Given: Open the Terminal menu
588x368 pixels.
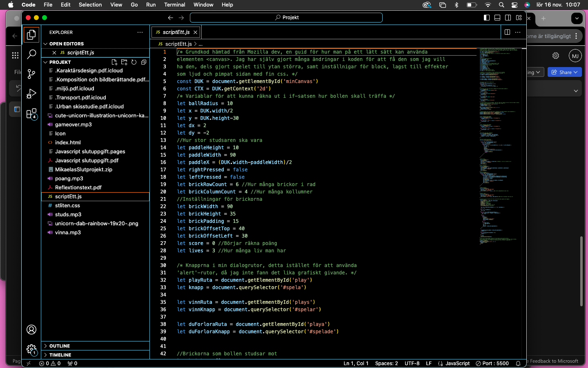Looking at the screenshot, I should 174,4.
